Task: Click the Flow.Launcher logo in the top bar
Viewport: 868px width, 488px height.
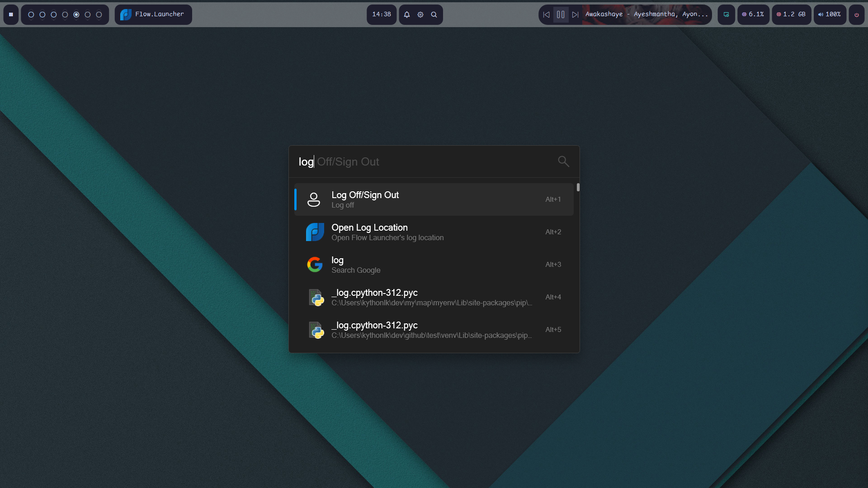Action: [x=125, y=14]
